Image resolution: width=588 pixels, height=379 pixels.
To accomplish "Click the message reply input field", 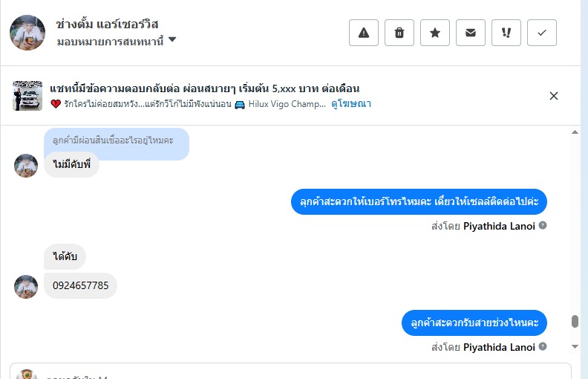I will [x=297, y=372].
